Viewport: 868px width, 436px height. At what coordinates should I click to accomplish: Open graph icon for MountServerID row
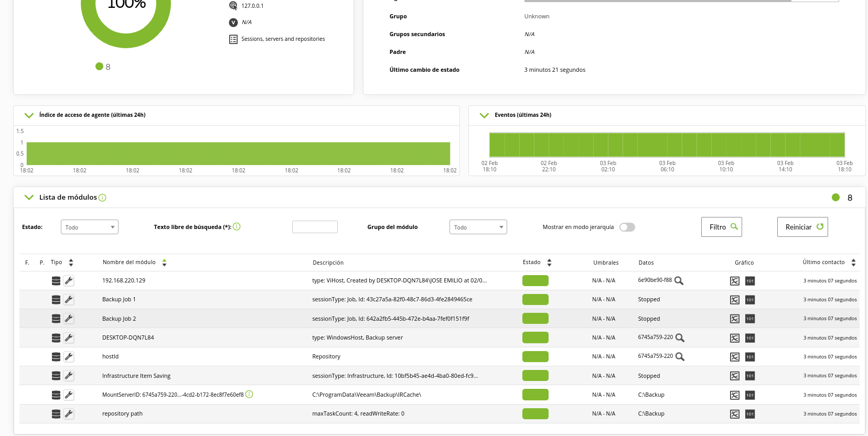pyautogui.click(x=735, y=395)
